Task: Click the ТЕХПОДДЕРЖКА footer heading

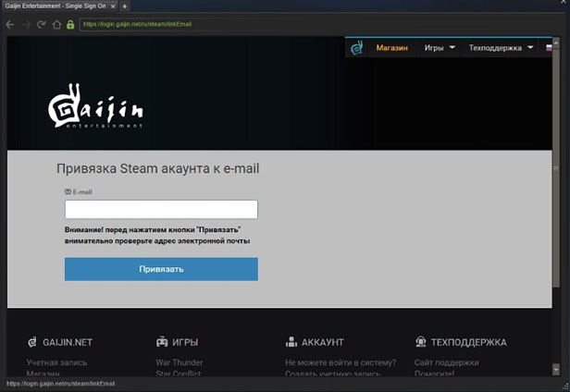Action: point(468,342)
